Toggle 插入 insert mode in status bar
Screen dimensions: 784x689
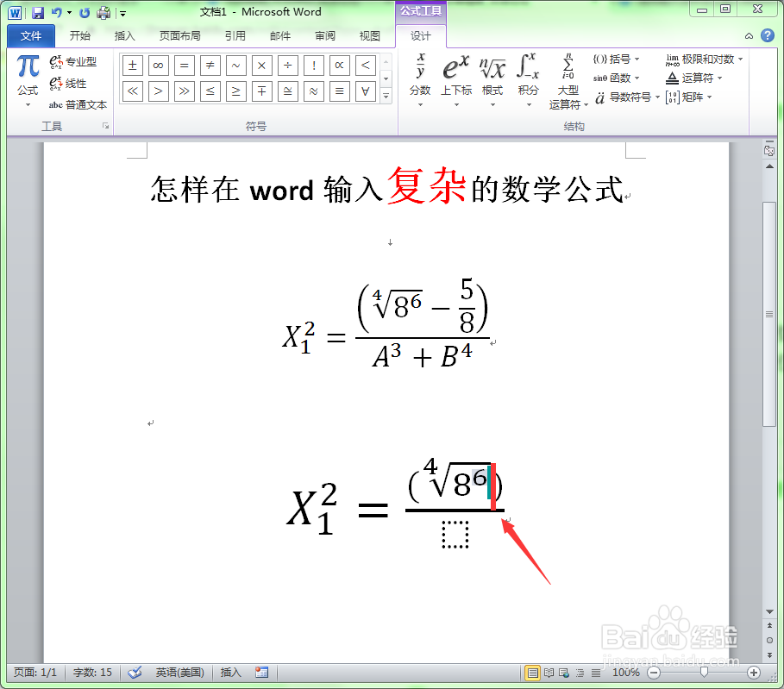point(230,673)
